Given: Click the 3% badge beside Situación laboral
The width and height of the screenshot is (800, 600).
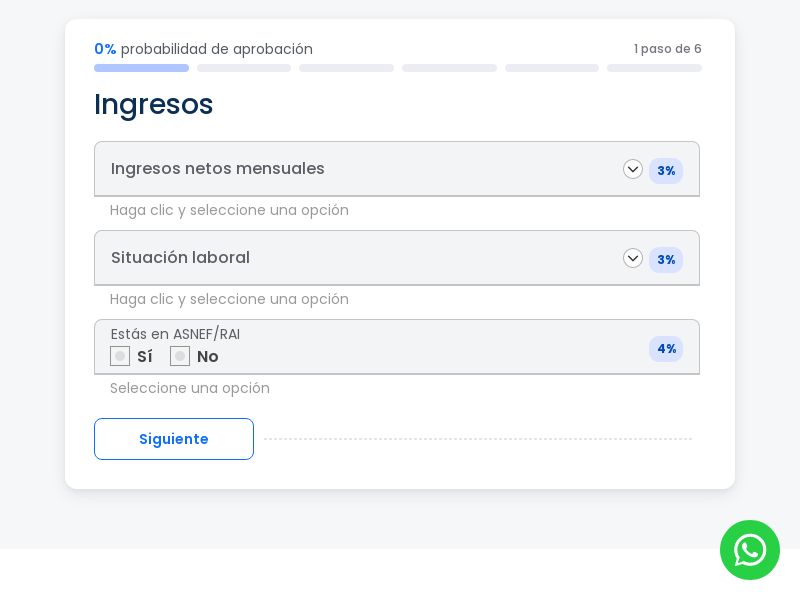Looking at the screenshot, I should pyautogui.click(x=666, y=260).
